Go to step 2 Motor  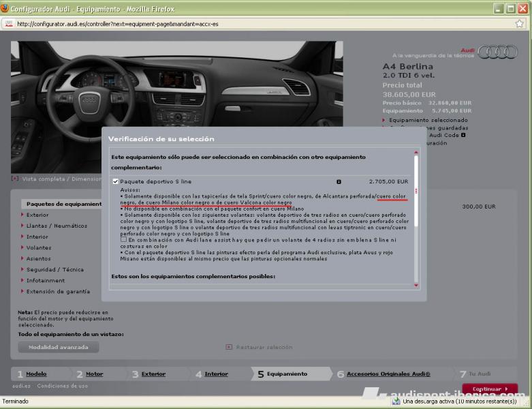(x=94, y=374)
